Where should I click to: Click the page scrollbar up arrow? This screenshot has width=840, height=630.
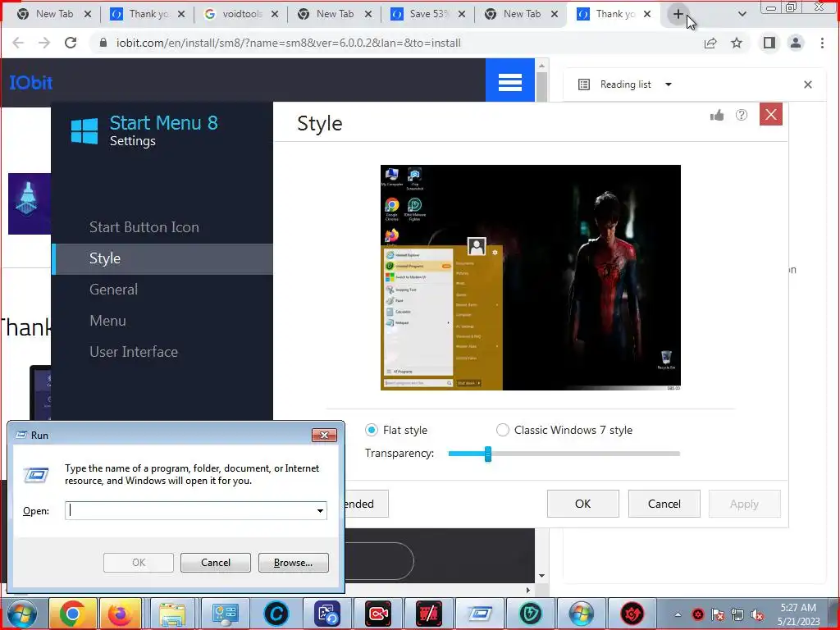[x=541, y=66]
